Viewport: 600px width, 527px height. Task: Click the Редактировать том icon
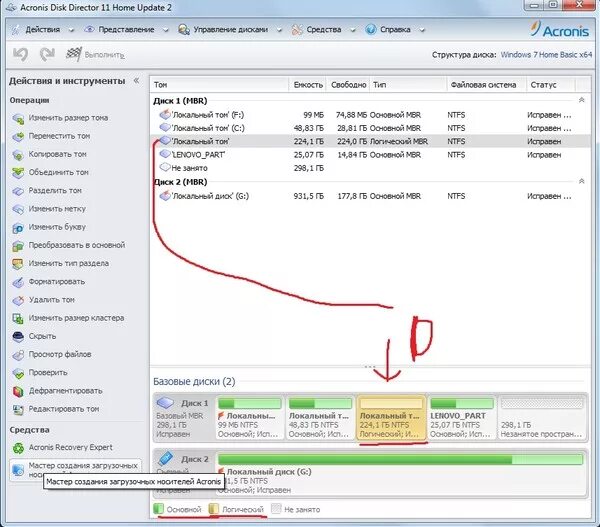point(18,410)
